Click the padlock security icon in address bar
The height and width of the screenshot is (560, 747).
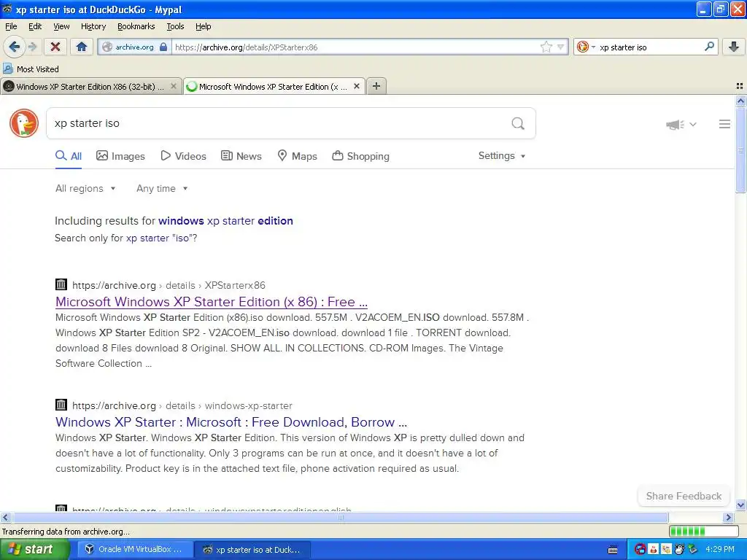(x=163, y=47)
